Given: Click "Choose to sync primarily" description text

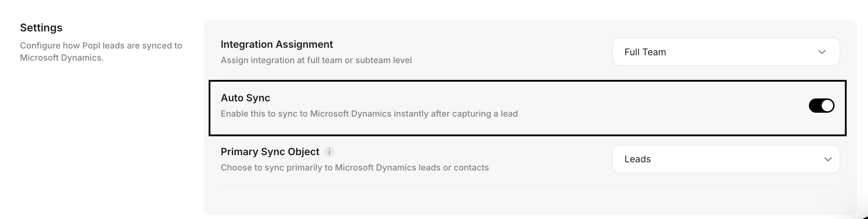Looking at the screenshot, I should [x=355, y=168].
